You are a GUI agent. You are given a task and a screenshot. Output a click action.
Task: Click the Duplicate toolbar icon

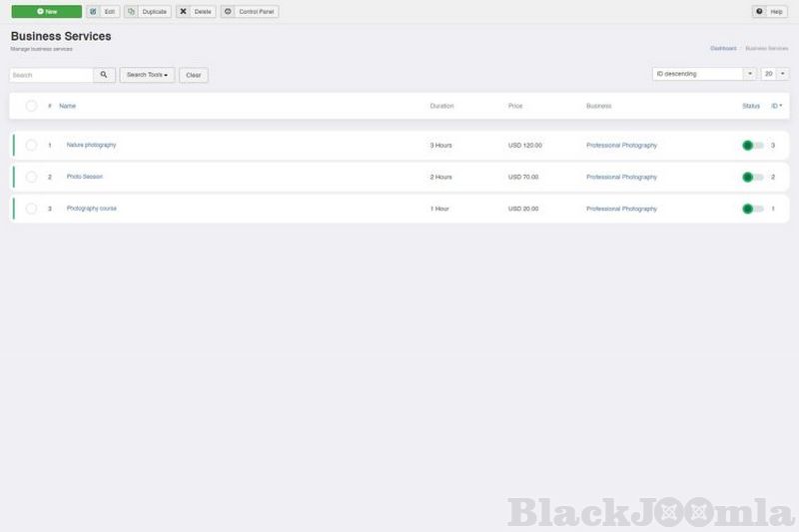pyautogui.click(x=132, y=12)
